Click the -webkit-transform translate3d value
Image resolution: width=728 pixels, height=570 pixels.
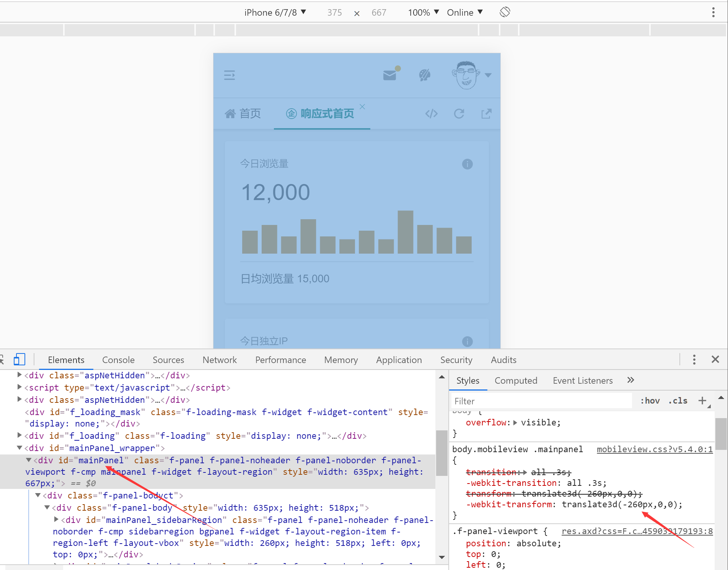click(x=619, y=505)
